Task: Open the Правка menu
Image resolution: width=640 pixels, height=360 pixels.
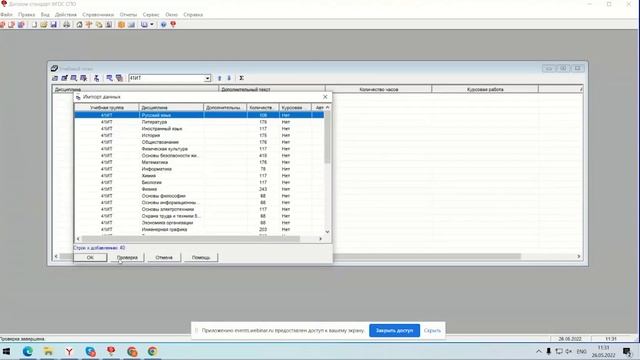Action: click(x=27, y=15)
